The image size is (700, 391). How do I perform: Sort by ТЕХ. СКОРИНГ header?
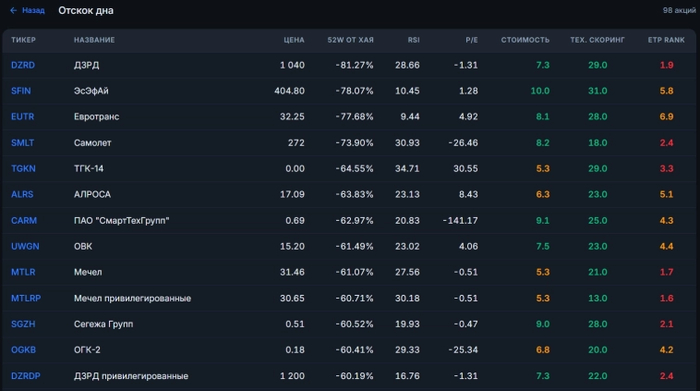[597, 40]
